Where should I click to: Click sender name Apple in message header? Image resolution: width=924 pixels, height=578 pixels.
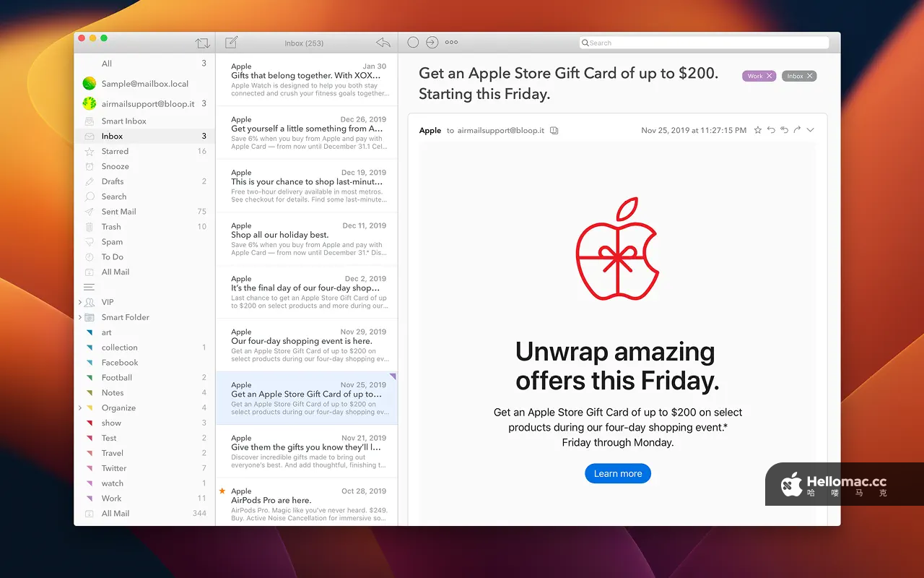tap(430, 131)
